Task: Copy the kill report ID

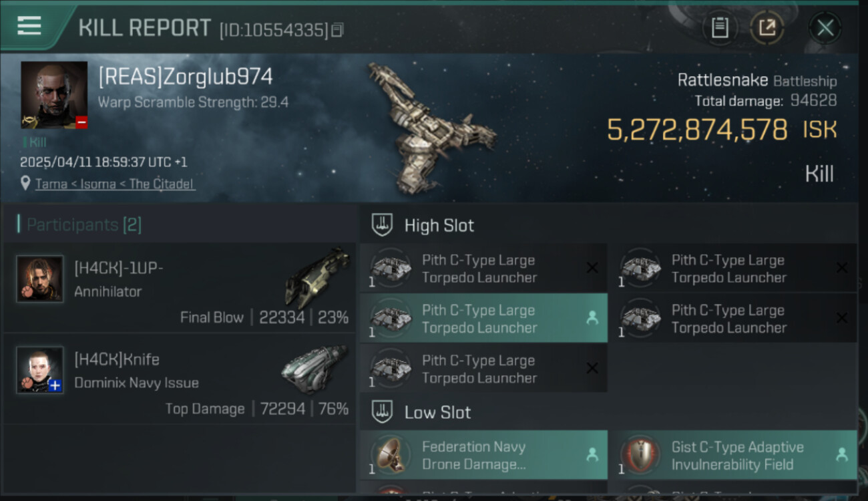Action: pyautogui.click(x=338, y=30)
